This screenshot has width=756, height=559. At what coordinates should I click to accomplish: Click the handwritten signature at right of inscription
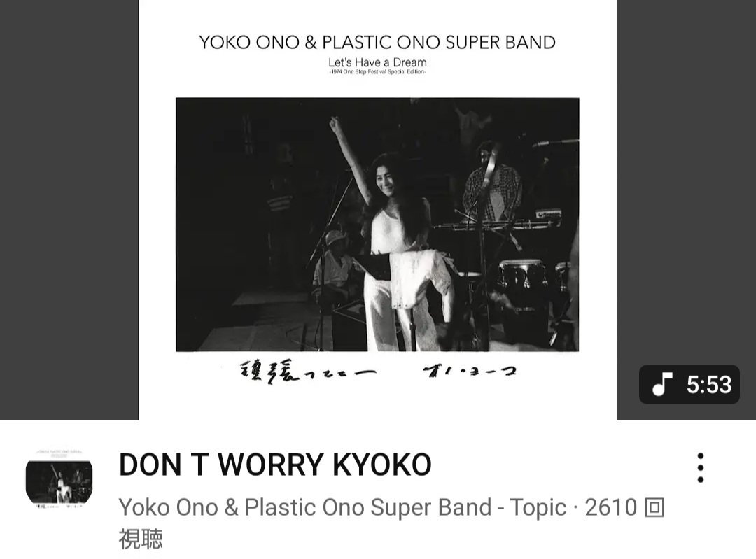click(469, 371)
